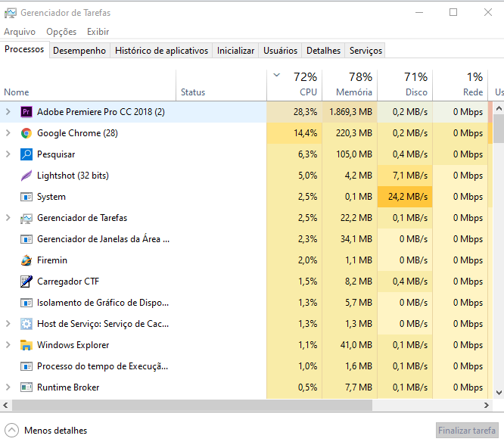Expand the Adobe Premiere Pro process group
Viewport: 504px width, 448px height.
8,112
